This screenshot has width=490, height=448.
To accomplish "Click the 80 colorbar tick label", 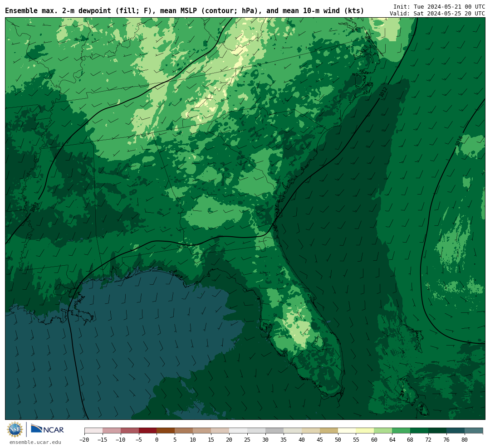I will tap(465, 439).
